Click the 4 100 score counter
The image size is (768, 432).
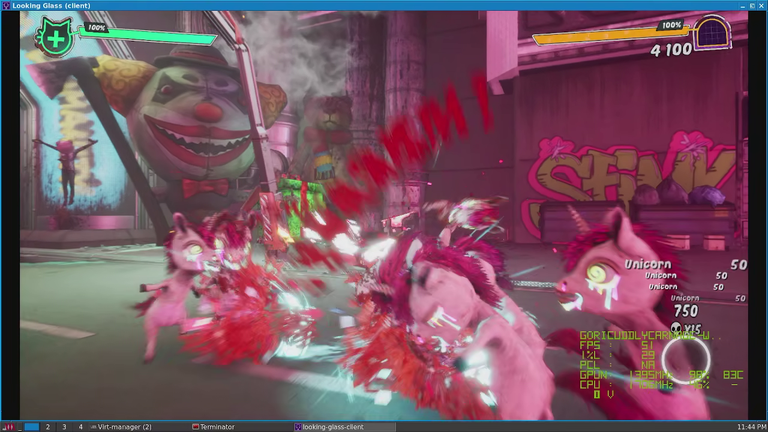coord(671,50)
